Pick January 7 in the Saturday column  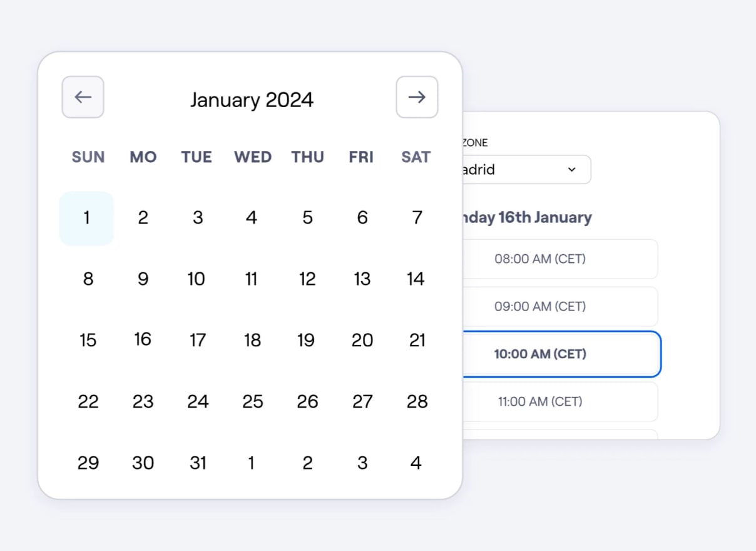click(417, 218)
